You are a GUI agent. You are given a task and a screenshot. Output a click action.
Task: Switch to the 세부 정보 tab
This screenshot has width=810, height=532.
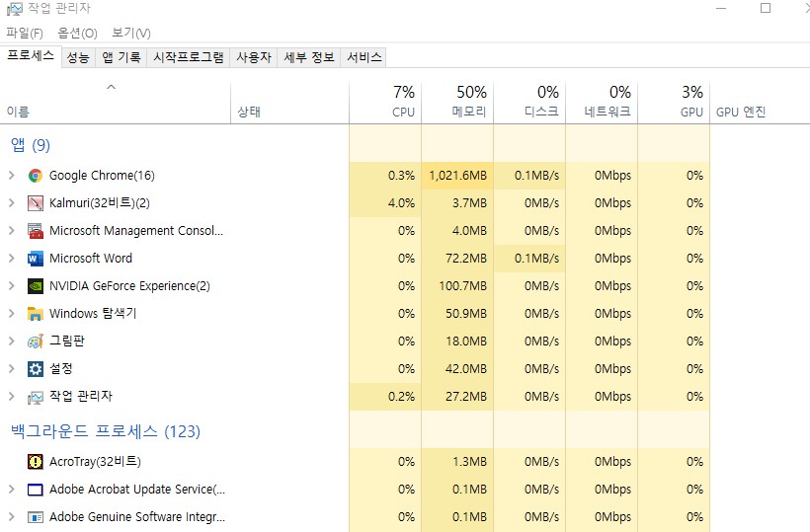309,57
